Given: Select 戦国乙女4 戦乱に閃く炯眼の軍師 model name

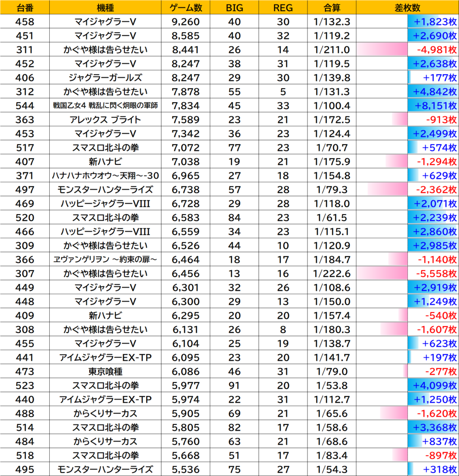Looking at the screenshot, I should pos(105,105).
